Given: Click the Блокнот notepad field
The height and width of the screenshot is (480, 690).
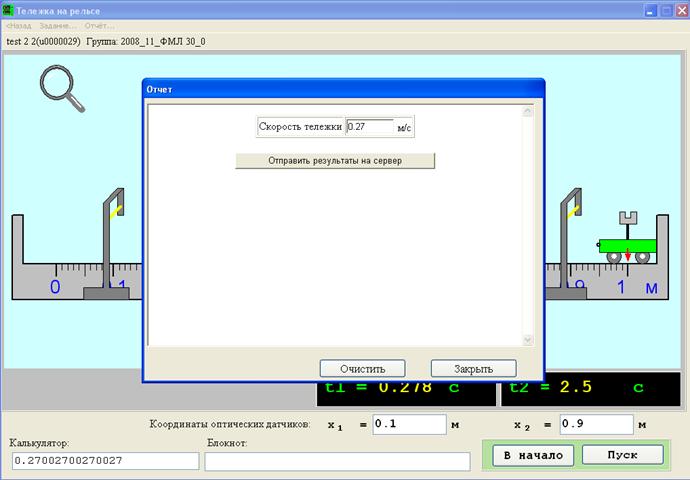Looking at the screenshot, I should pyautogui.click(x=337, y=461).
